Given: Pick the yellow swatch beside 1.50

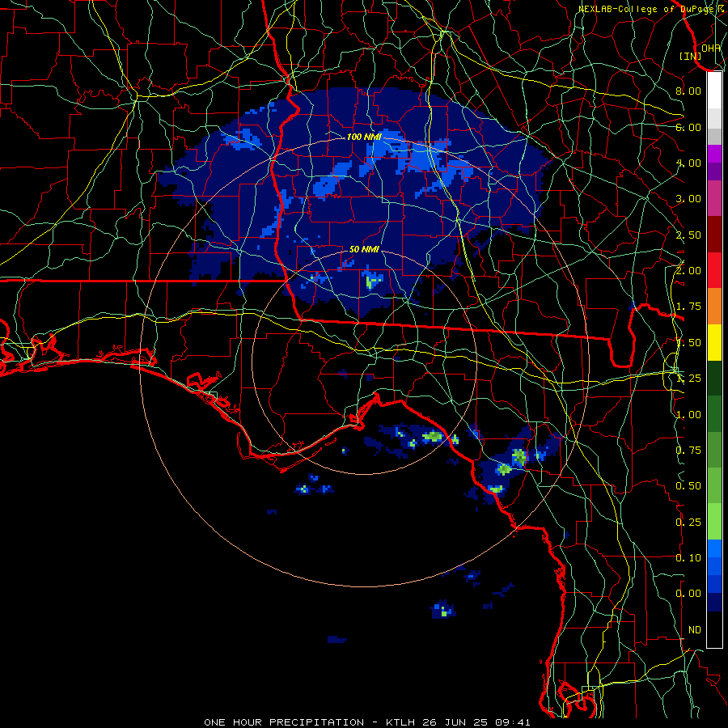Looking at the screenshot, I should pyautogui.click(x=714, y=342).
